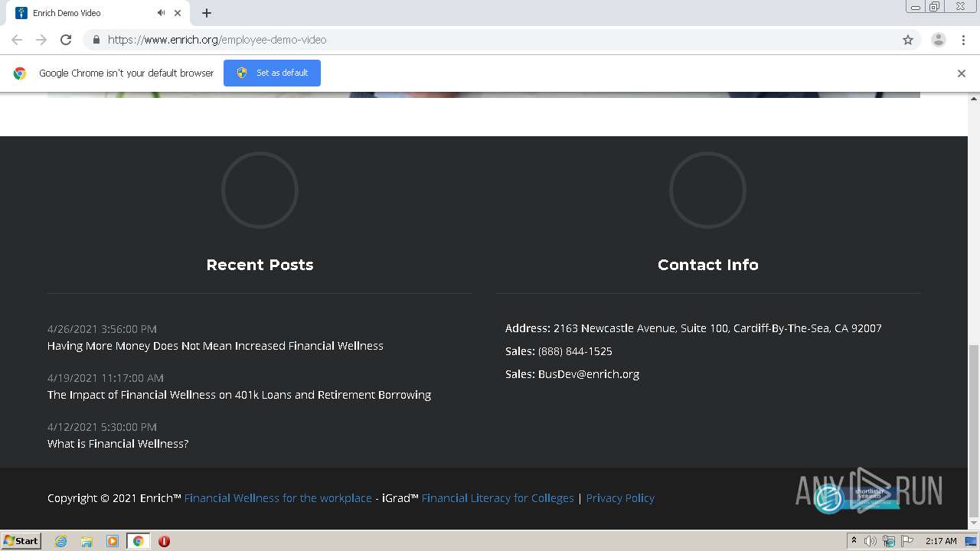Click the Shortlister verified badge
The image size is (980, 551).
856,498
